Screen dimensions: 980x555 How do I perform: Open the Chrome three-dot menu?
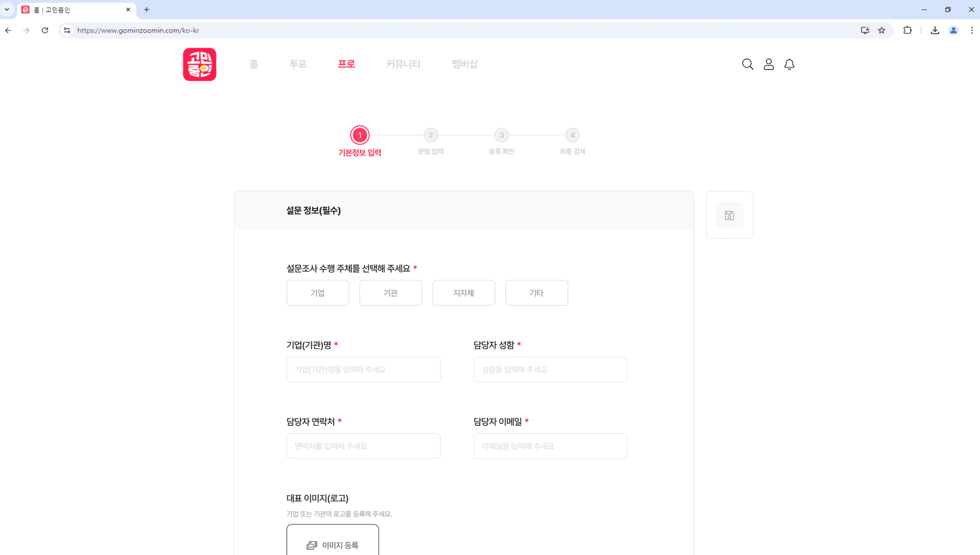pyautogui.click(x=972, y=31)
